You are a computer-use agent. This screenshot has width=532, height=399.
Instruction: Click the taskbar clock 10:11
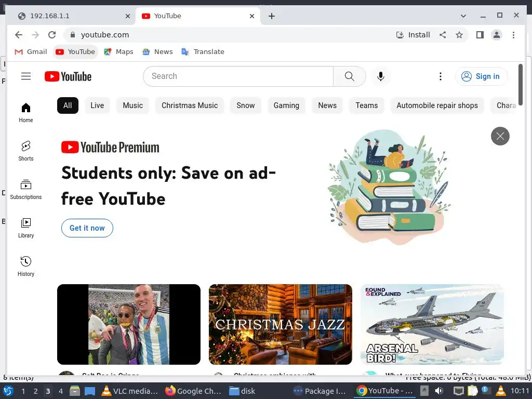pos(520,391)
